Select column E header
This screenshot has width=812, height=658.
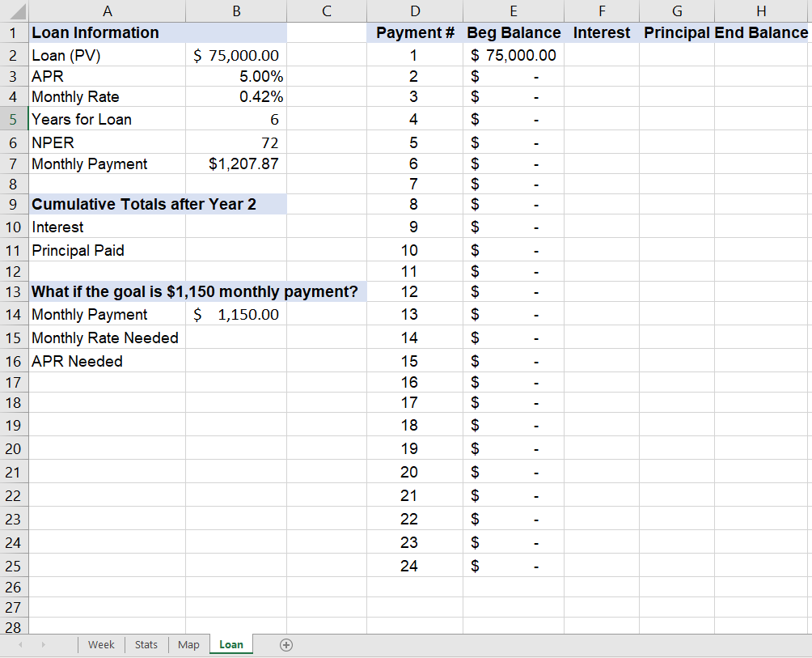coord(514,11)
